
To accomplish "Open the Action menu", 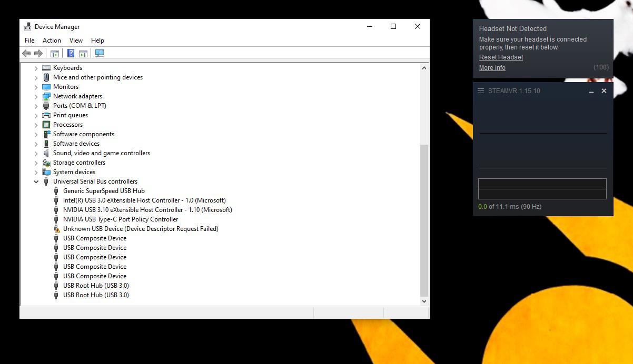I will (51, 40).
